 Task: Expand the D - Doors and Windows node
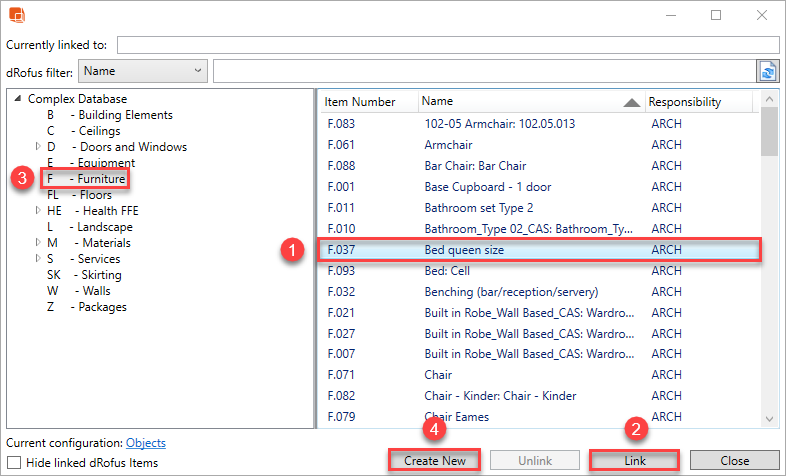pos(38,147)
